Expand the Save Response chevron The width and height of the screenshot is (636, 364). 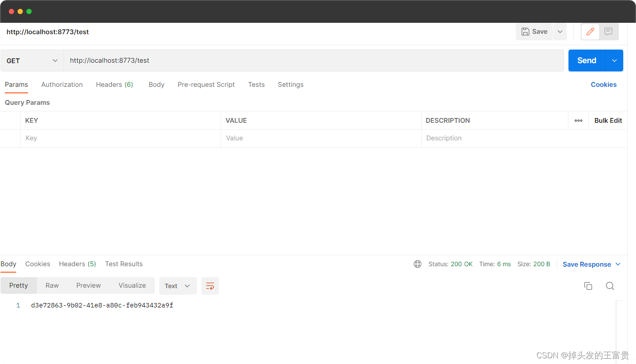(x=618, y=264)
